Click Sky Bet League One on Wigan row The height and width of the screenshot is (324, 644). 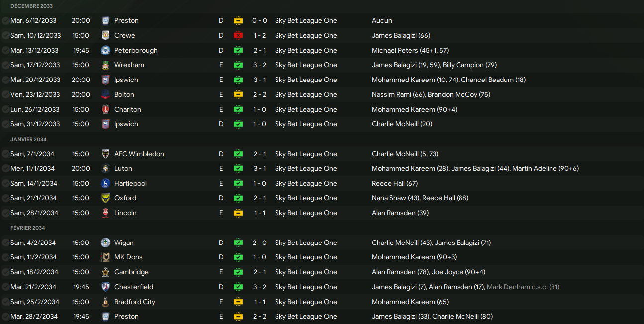tap(306, 243)
